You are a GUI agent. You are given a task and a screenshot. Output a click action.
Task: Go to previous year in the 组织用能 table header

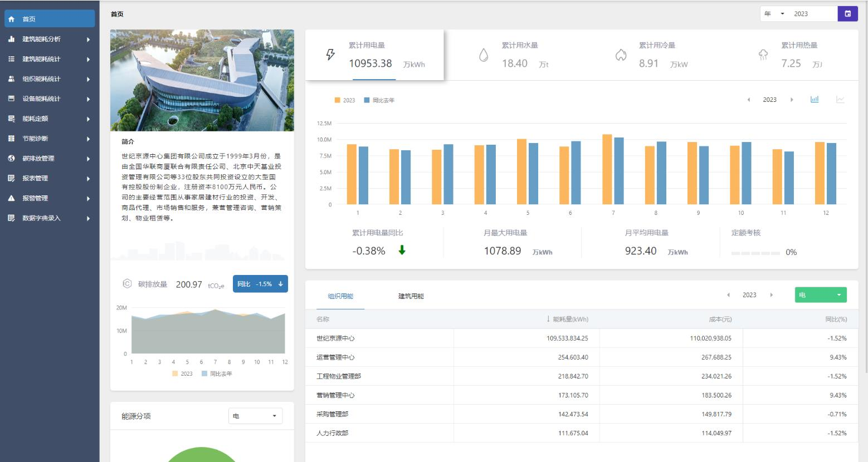click(x=728, y=295)
